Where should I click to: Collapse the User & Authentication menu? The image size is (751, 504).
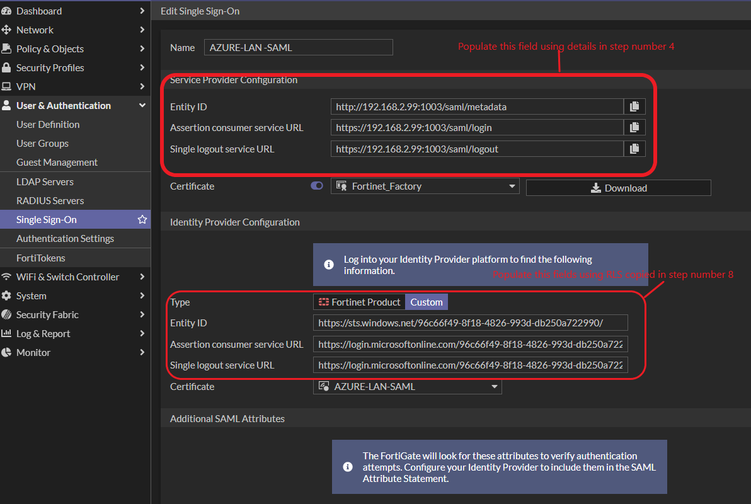tap(142, 105)
